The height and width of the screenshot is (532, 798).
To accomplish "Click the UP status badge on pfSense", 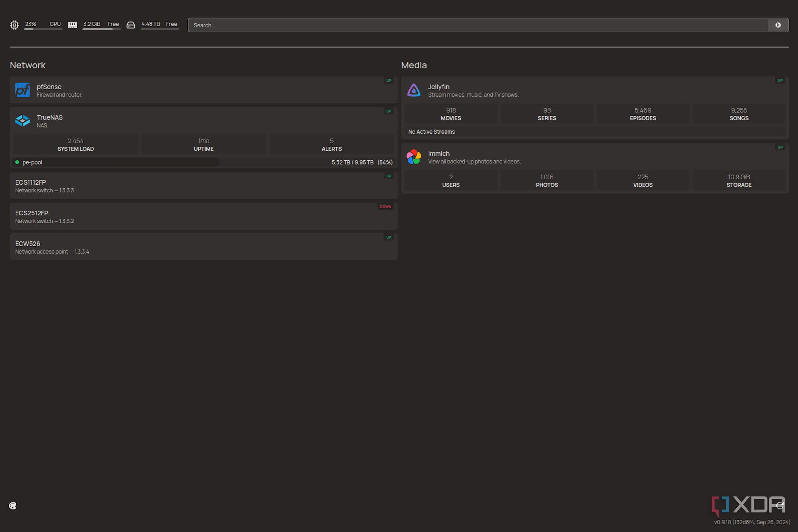I will click(389, 81).
